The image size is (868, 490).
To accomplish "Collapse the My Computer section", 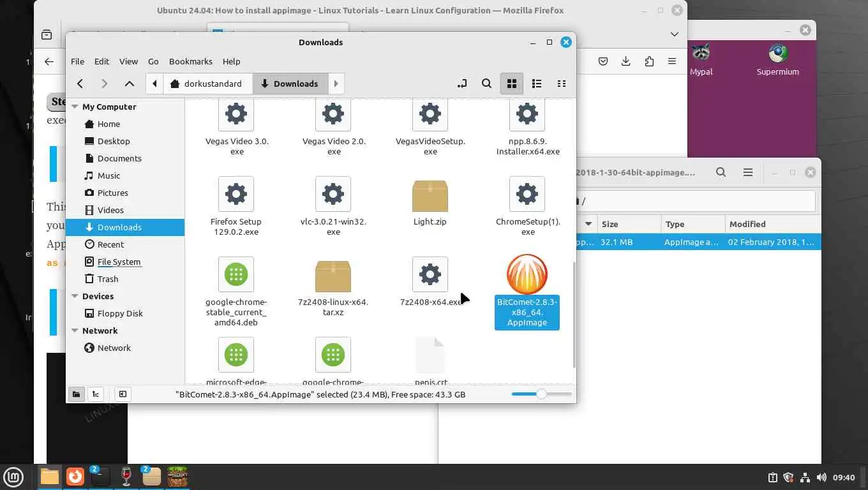I will pos(75,107).
